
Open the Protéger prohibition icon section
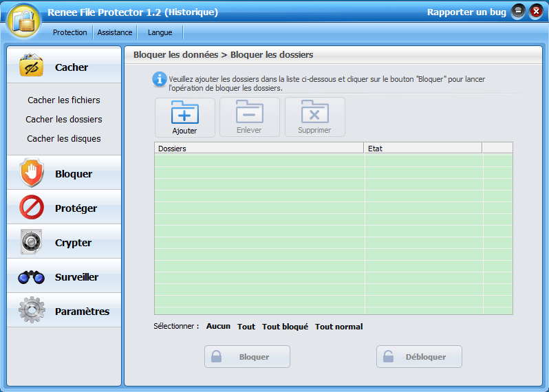pyautogui.click(x=32, y=208)
